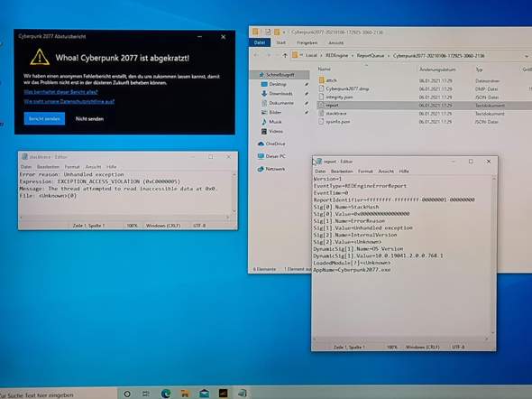The width and height of the screenshot is (532, 399).
Task: Choose Nicht senden in crash dialog
Action: click(89, 119)
